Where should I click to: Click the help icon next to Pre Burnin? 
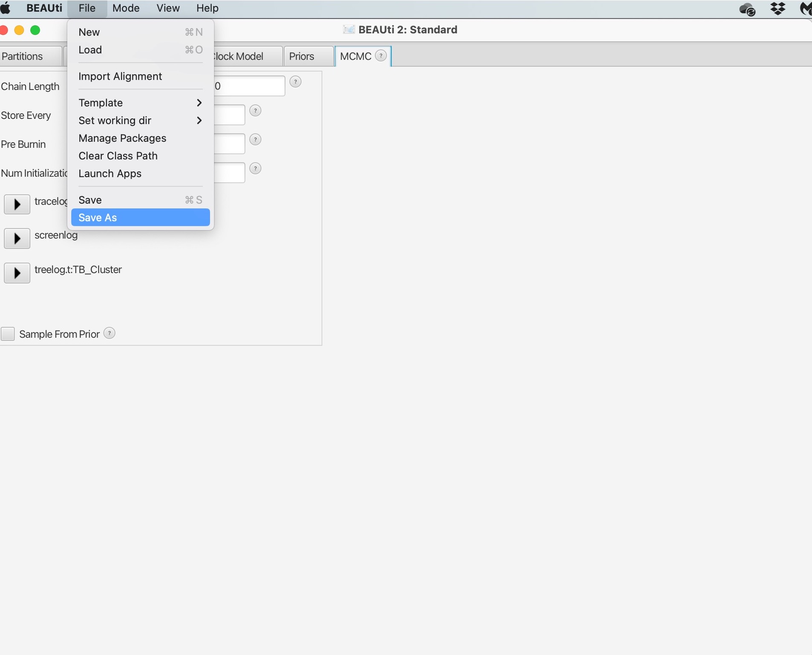pyautogui.click(x=255, y=140)
